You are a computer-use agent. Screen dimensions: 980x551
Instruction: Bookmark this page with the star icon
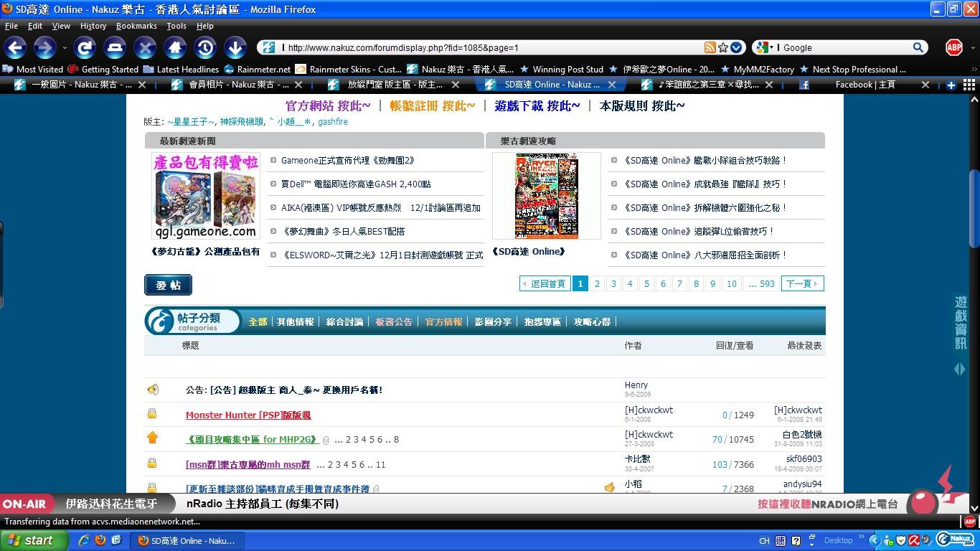coord(723,47)
